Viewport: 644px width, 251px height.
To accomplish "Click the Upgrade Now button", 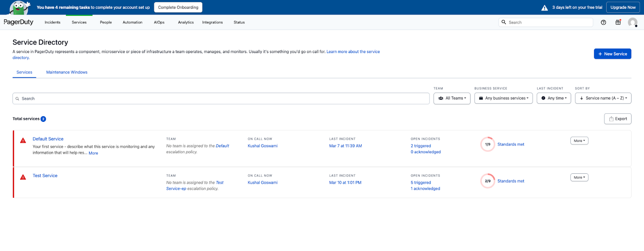I will pyautogui.click(x=623, y=7).
